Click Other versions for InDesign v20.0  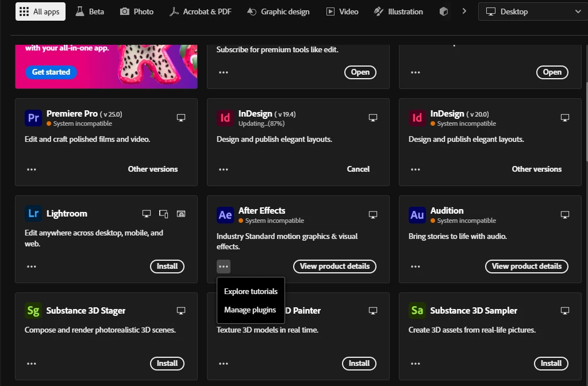[x=537, y=169]
